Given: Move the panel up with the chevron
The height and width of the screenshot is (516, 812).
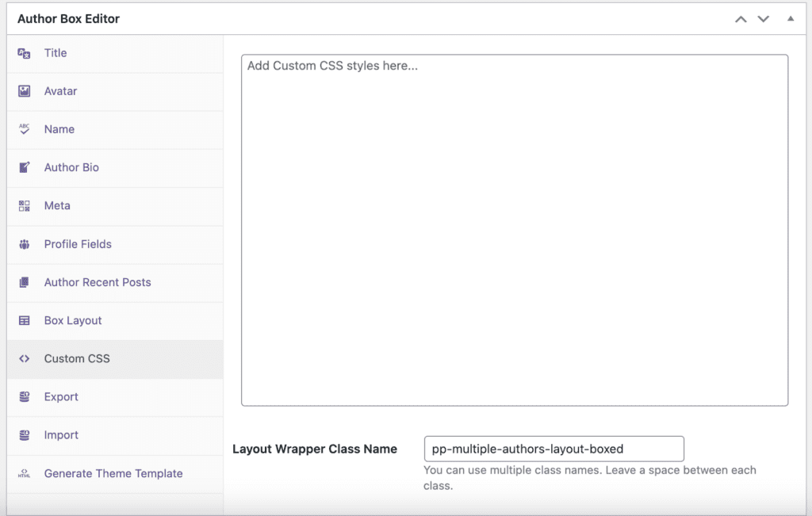Looking at the screenshot, I should pos(741,17).
